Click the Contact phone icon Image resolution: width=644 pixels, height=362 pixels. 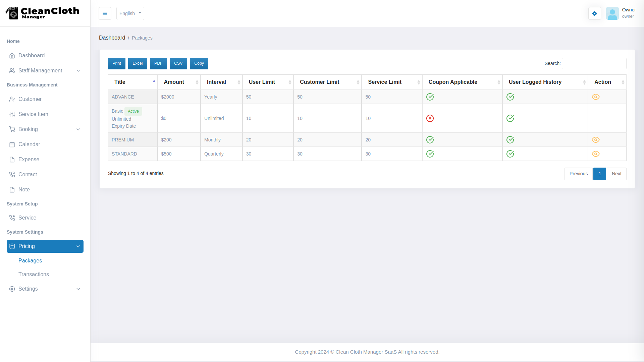coord(12,174)
